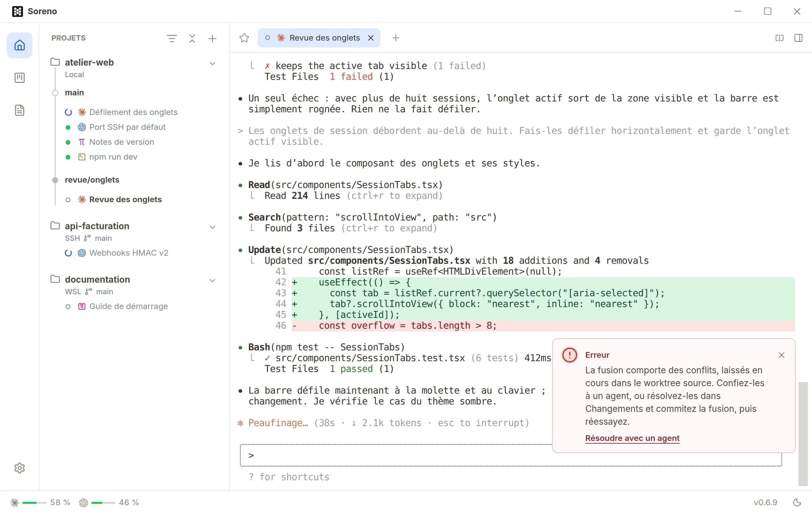The image size is (812, 514).
Task: Click the OpenAI usage icon in status bar
Action: pos(84,503)
